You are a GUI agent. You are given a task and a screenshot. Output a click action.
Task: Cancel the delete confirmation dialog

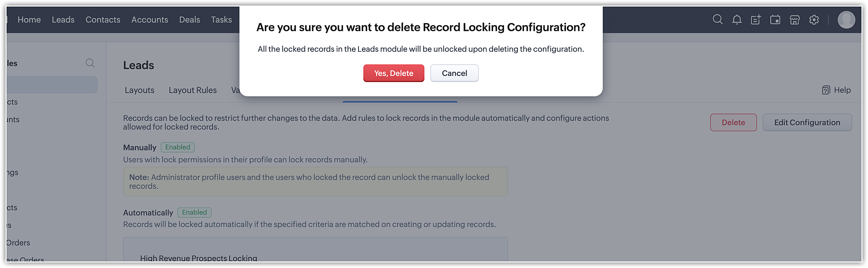(454, 73)
